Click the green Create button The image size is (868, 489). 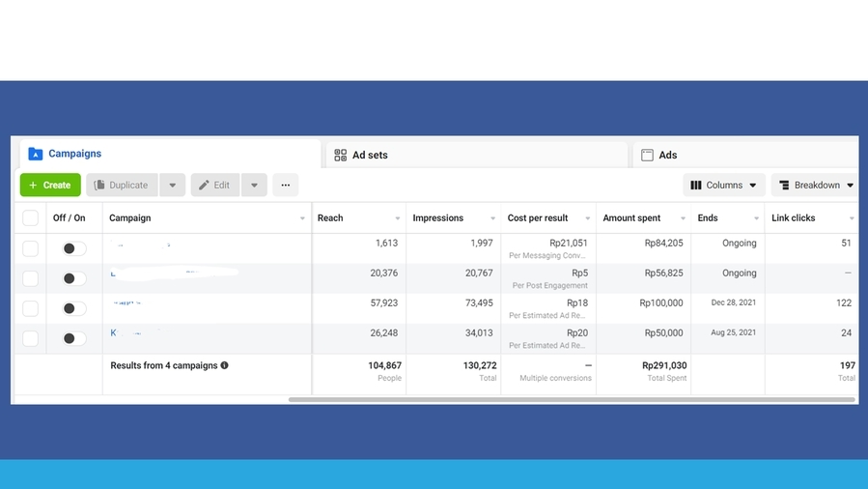tap(50, 185)
